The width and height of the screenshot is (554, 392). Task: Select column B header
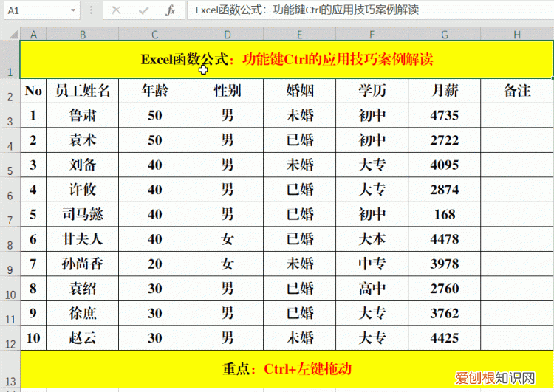(x=82, y=35)
